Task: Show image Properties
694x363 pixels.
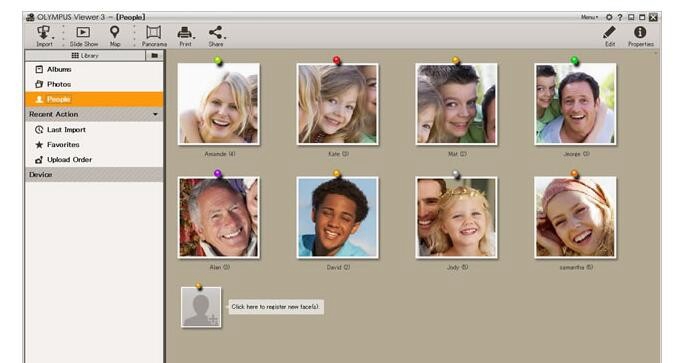Action: click(x=640, y=36)
